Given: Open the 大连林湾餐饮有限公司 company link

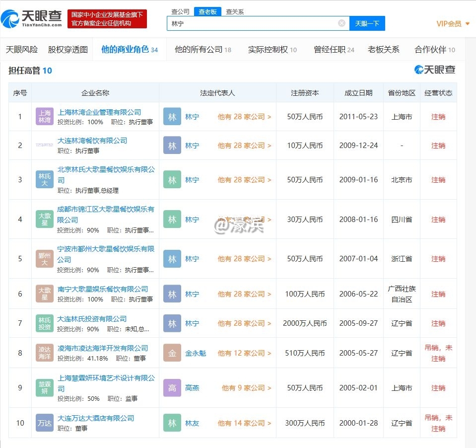Looking at the screenshot, I should point(92,141).
